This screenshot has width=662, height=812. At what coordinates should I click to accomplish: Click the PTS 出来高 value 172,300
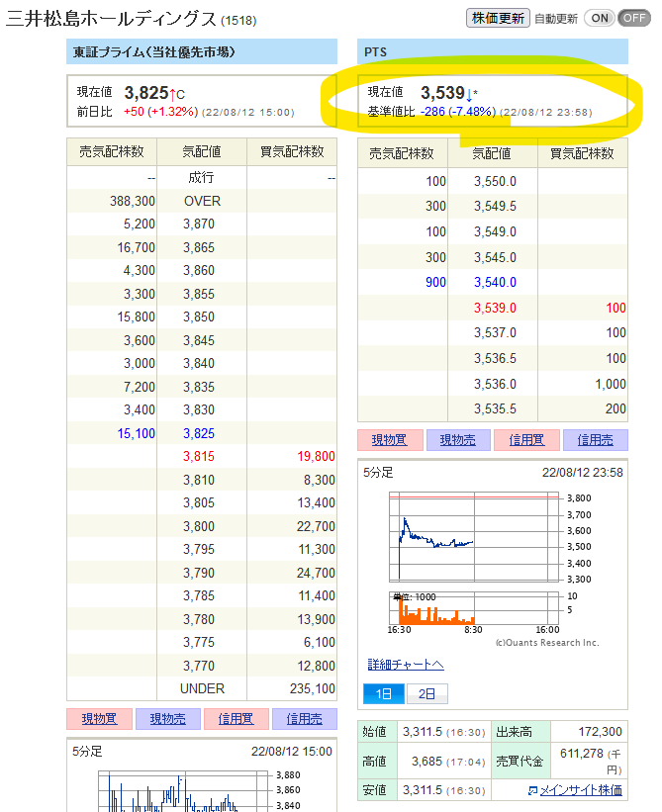(x=600, y=732)
